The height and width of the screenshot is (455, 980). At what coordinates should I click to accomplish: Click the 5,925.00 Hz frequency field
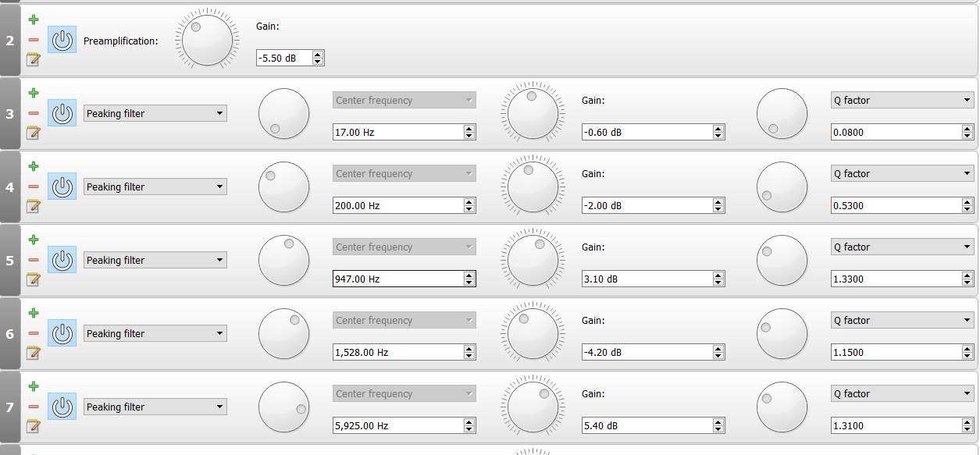404,426
